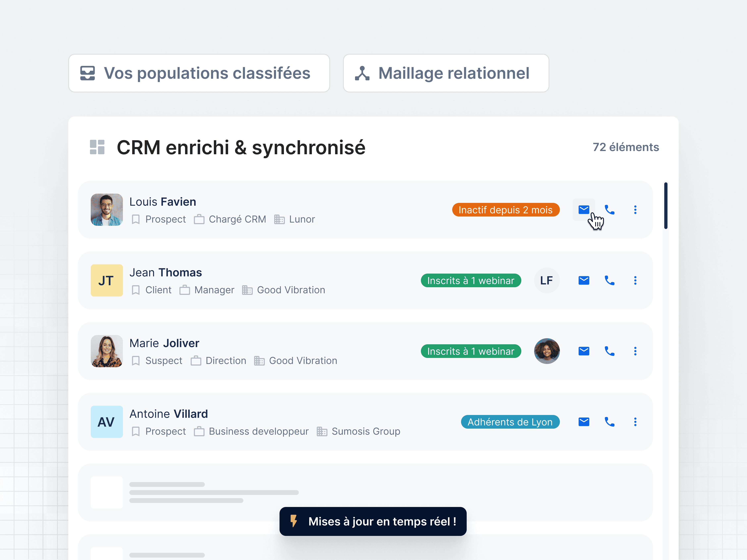Show more actions for Antoine Villard

point(635,422)
